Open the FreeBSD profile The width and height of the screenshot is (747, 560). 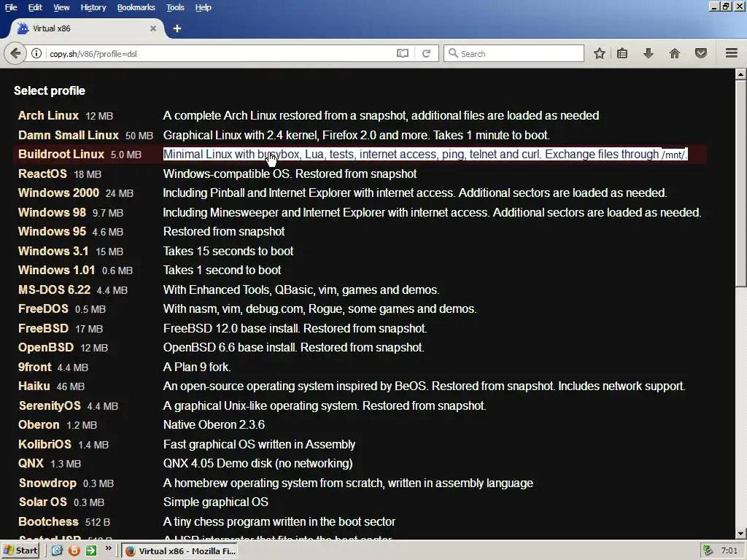click(43, 328)
